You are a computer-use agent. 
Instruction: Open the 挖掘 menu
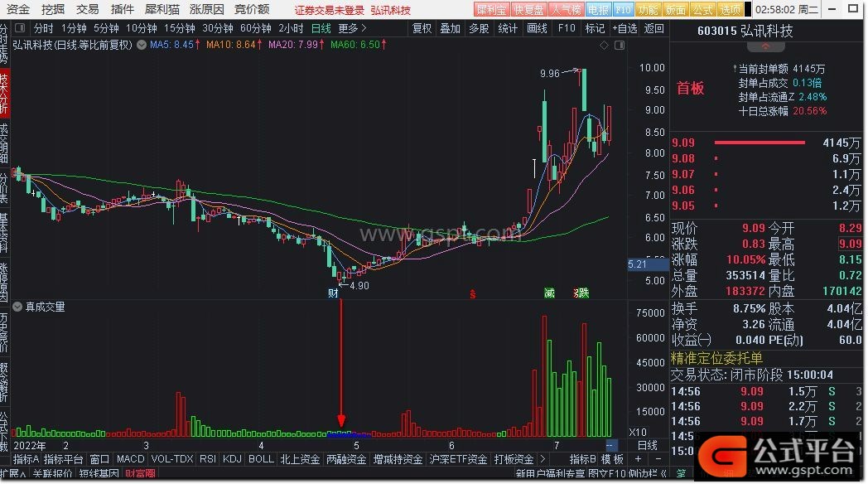tap(53, 9)
